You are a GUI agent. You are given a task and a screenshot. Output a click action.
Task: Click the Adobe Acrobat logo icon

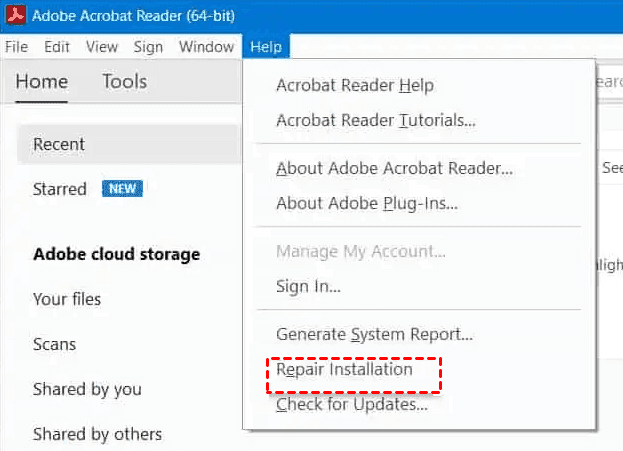(x=16, y=16)
